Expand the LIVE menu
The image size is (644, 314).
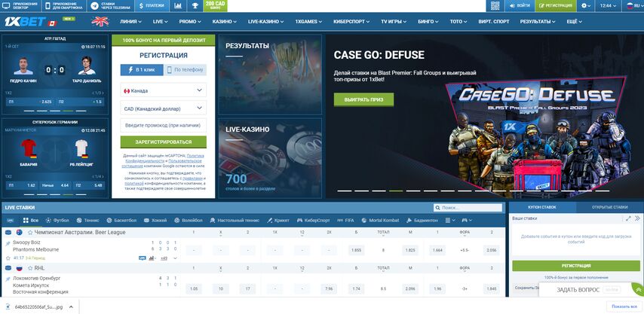[x=160, y=22]
